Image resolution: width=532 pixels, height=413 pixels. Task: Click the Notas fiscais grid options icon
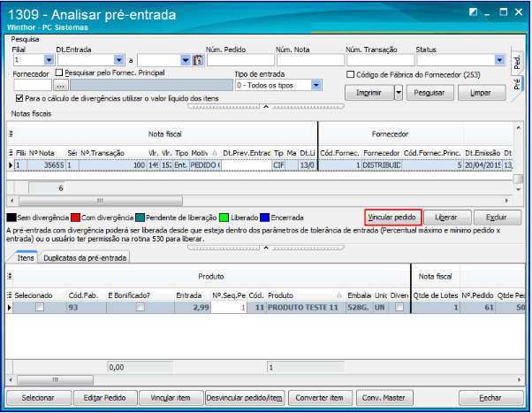[x=11, y=134]
